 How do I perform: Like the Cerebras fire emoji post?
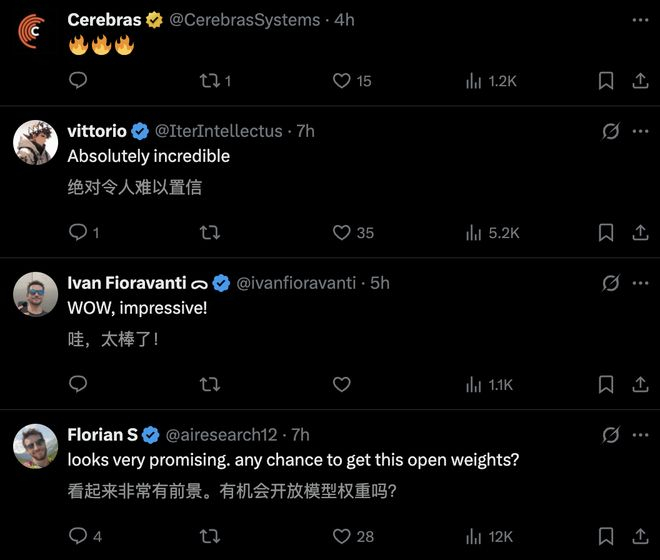(x=341, y=81)
